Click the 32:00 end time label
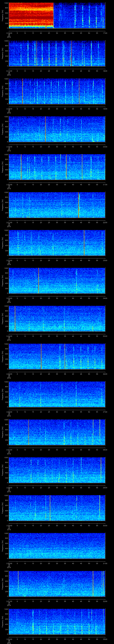 [105, 601]
